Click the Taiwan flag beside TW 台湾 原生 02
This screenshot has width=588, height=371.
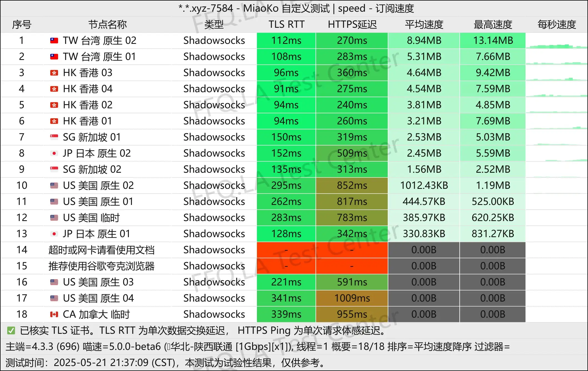coord(54,41)
